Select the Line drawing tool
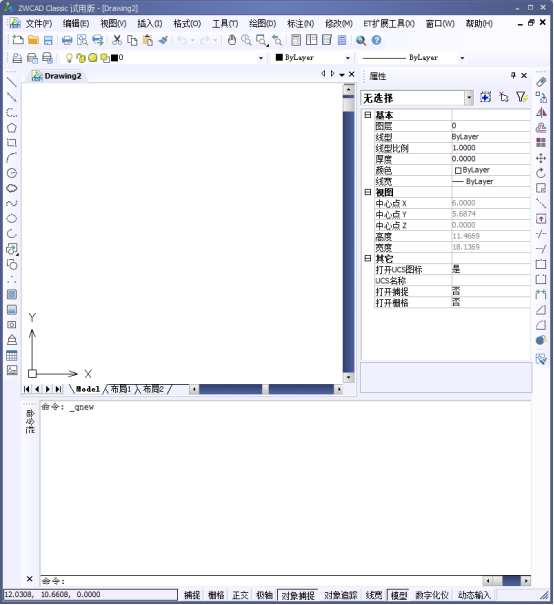Viewport: 554px width, 605px height. pyautogui.click(x=12, y=82)
